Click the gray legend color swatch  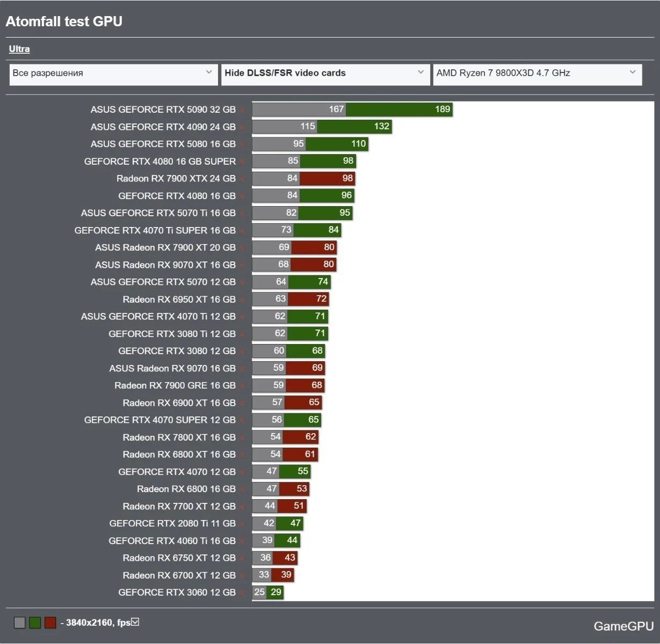(20, 623)
